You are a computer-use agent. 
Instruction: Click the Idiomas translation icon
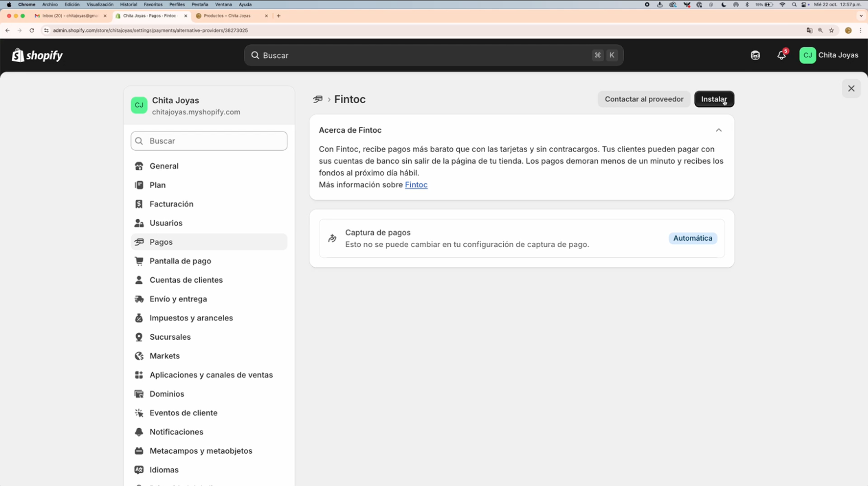[x=139, y=470]
